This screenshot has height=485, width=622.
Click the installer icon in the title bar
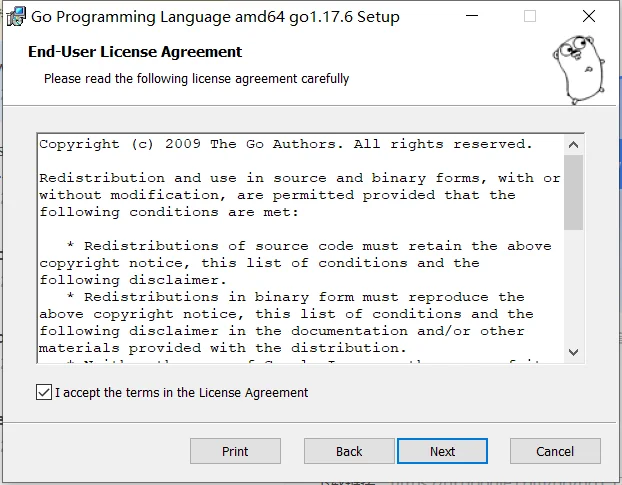(16, 17)
